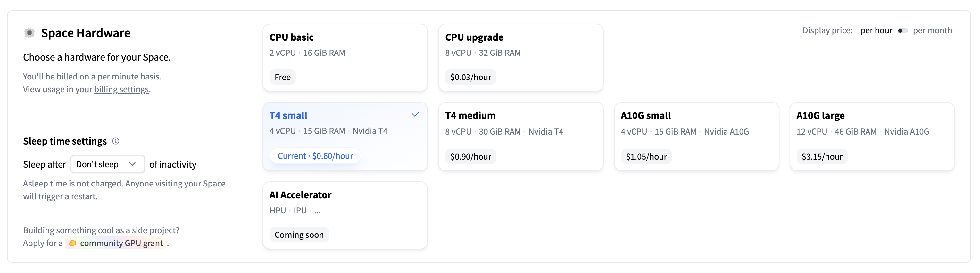The height and width of the screenshot is (273, 980).
Task: Click the Don't sleep dropdown chevron
Action: coord(132,164)
